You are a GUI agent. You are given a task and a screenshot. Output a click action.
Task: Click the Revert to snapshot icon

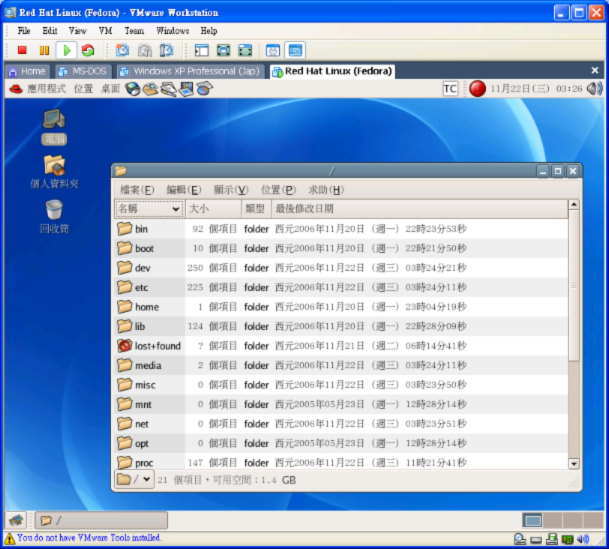[144, 50]
